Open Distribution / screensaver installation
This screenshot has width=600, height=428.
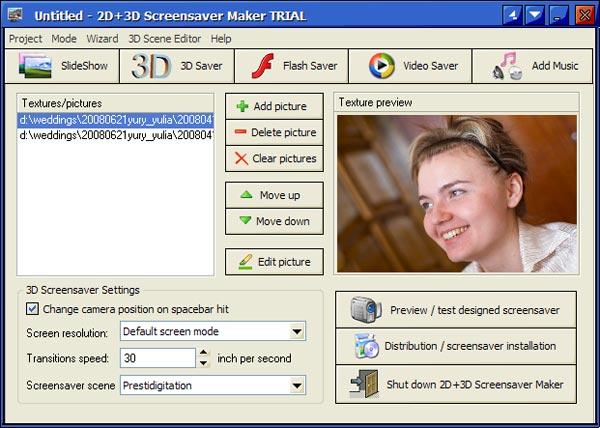456,346
